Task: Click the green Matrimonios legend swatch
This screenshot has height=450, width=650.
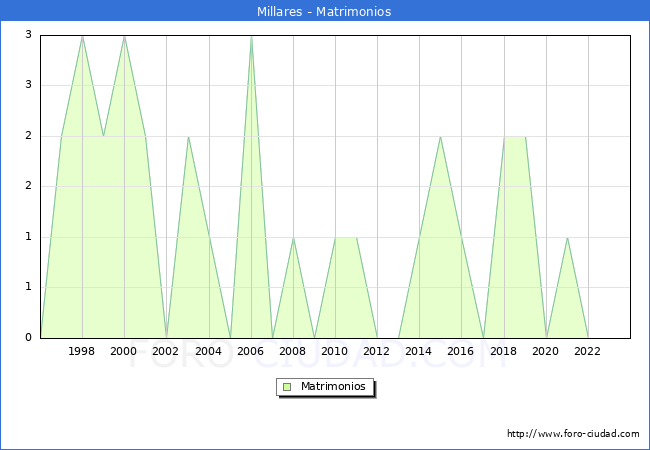Action: 287,387
